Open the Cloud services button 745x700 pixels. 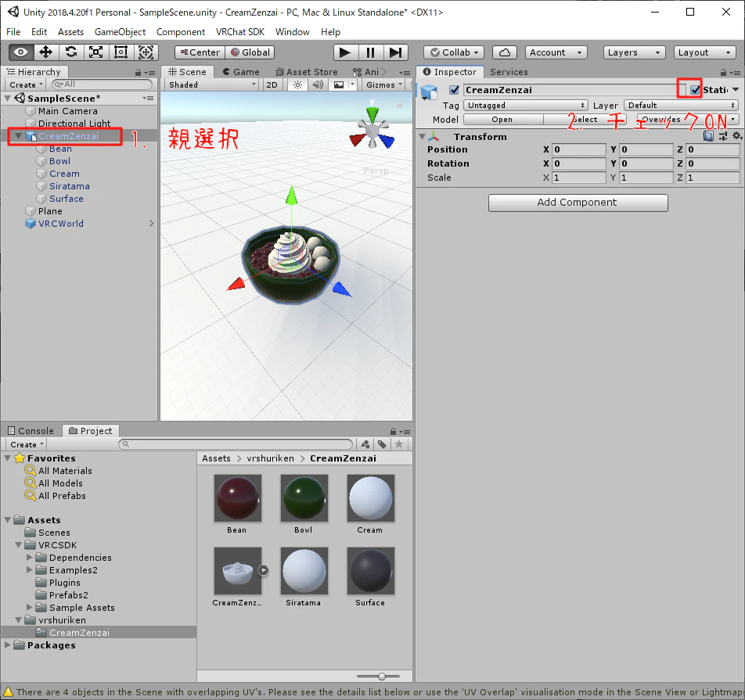click(505, 52)
